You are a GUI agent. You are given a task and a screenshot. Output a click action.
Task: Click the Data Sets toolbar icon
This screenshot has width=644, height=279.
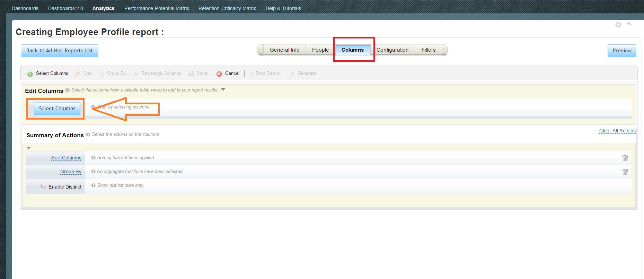(x=252, y=73)
